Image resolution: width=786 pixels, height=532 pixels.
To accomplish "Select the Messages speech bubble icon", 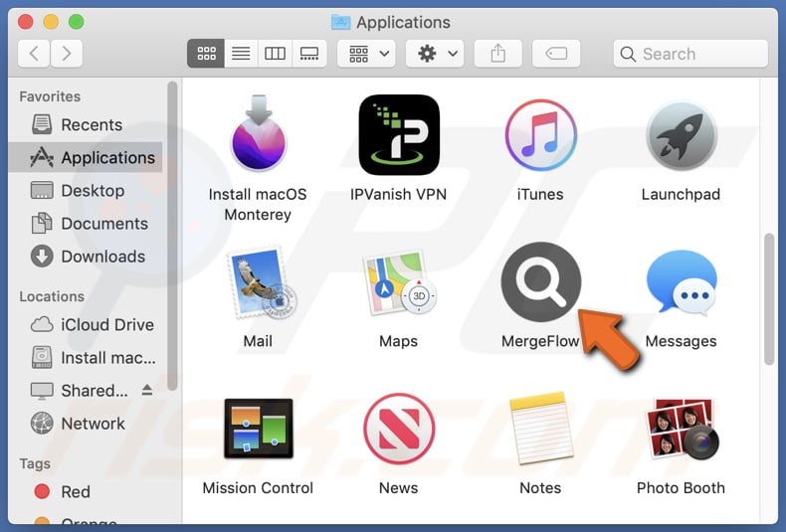I will [x=682, y=282].
